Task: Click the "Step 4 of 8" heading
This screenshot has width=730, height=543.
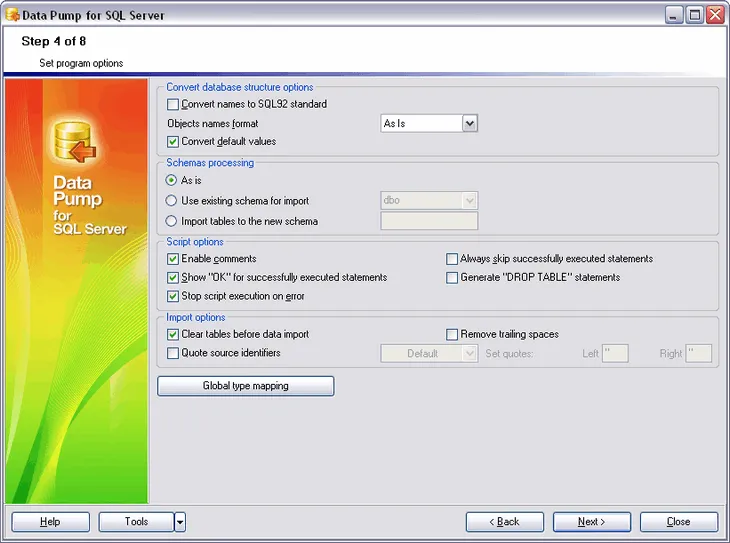Action: click(54, 41)
